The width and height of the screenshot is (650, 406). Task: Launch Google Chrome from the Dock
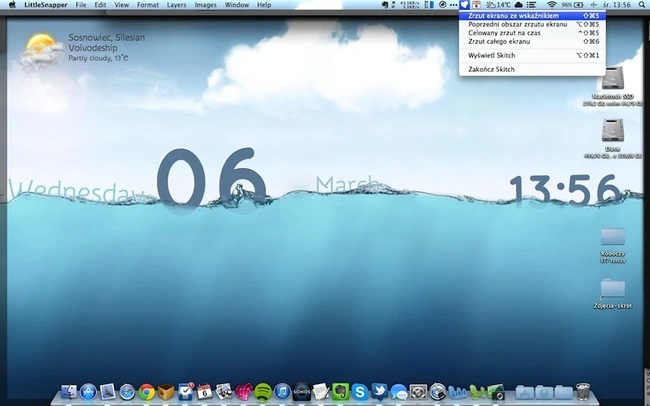(x=146, y=392)
